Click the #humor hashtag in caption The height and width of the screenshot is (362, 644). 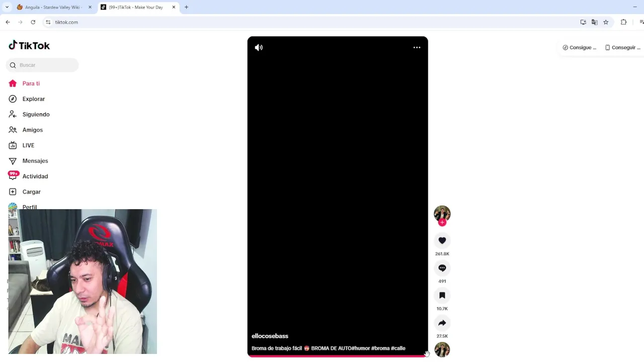[361, 348]
